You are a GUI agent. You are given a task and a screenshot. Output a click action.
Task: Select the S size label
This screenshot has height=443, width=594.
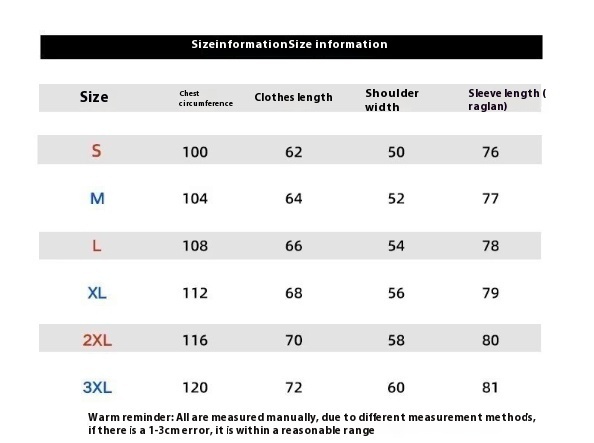click(97, 151)
